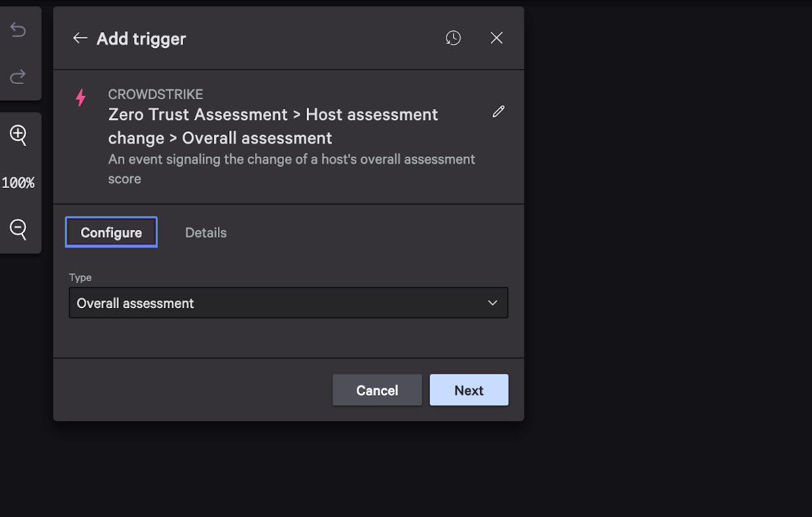Click the CROWDSTRIKE vendor label
This screenshot has height=517, width=812.
click(155, 94)
